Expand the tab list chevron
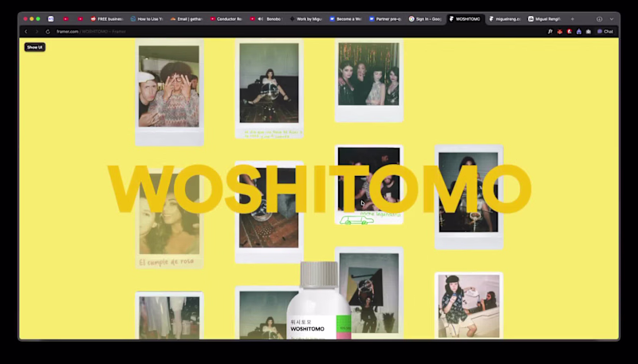 [611, 18]
